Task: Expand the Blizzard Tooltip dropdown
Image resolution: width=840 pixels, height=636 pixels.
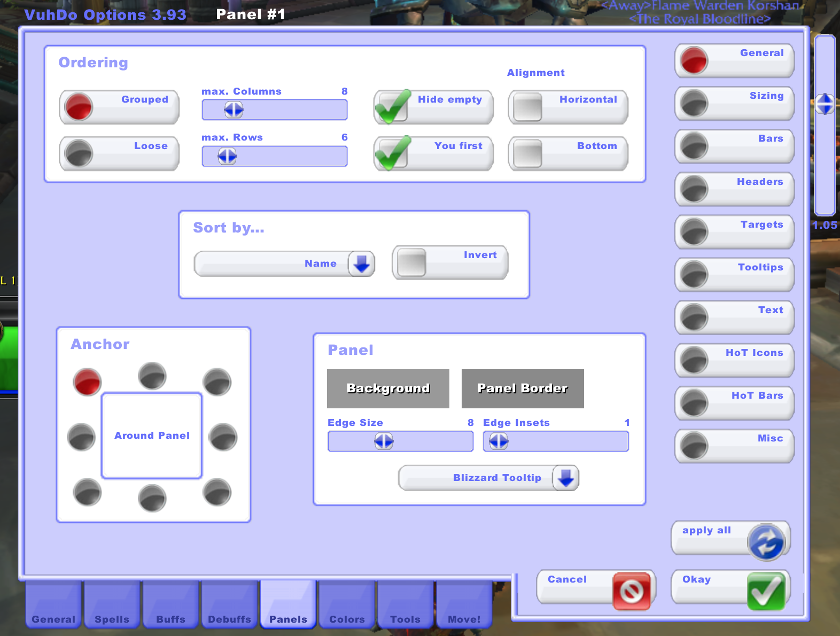Action: (565, 478)
